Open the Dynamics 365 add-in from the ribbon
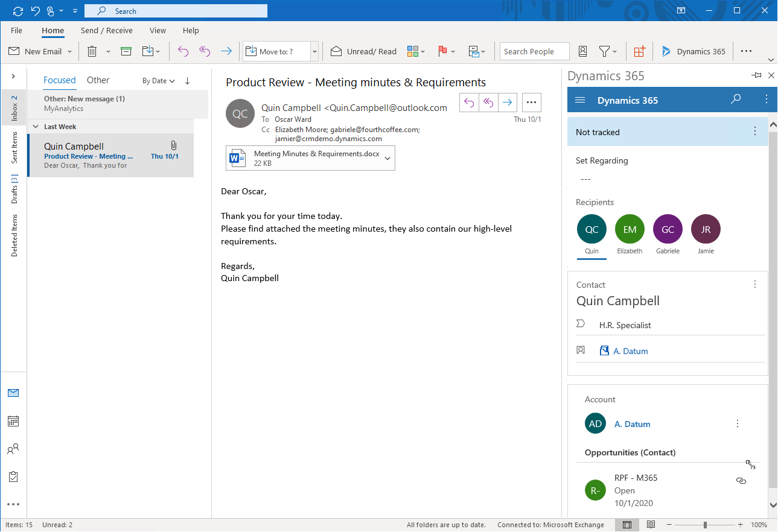 (x=694, y=51)
